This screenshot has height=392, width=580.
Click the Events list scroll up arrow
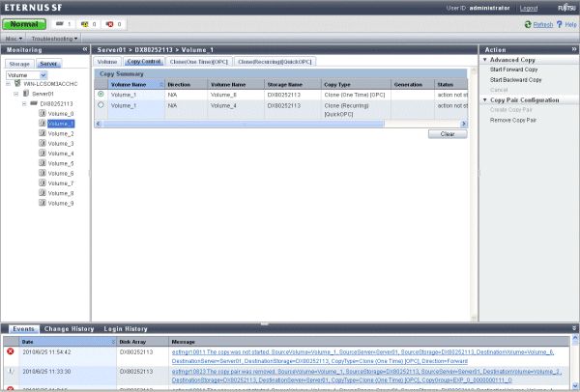(x=575, y=338)
